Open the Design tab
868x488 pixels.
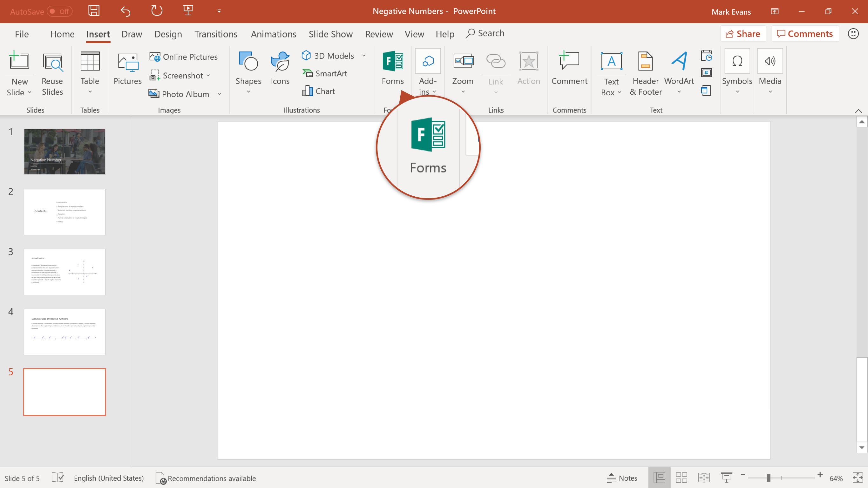click(168, 34)
